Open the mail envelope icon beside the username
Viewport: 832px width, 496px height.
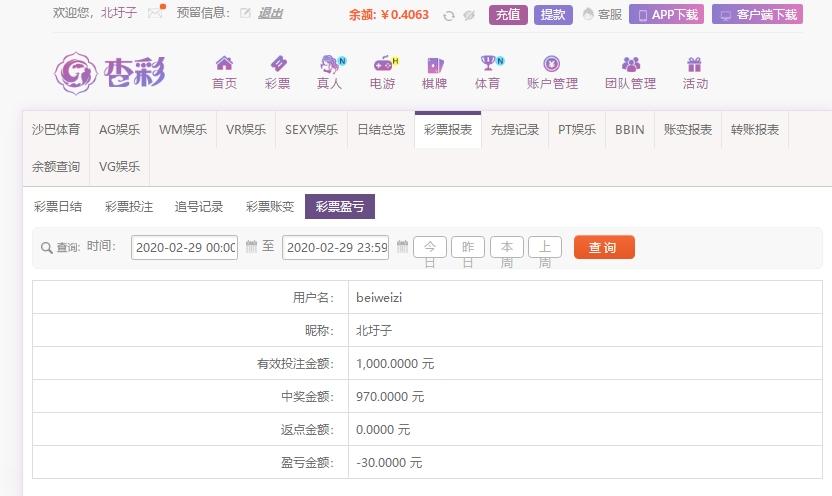click(x=156, y=13)
